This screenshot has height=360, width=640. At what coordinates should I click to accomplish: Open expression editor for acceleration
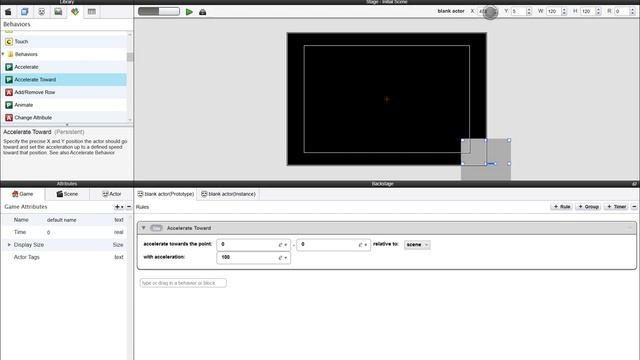(x=283, y=258)
